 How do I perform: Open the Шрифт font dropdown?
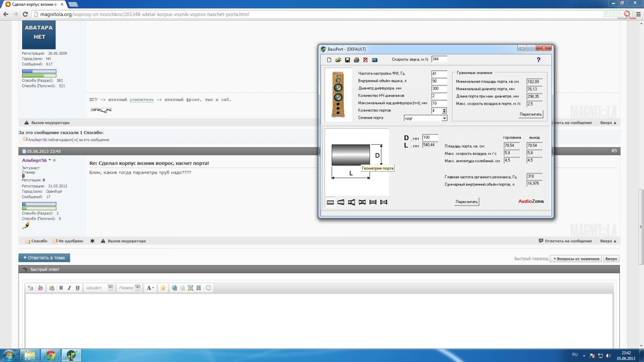99,288
